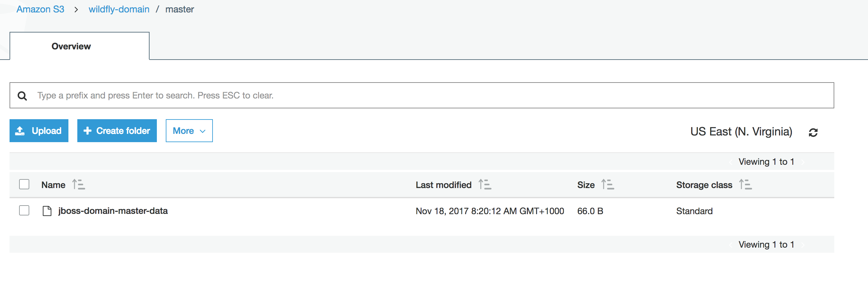Click the refresh icon near region name
This screenshot has width=868, height=283.
click(x=814, y=132)
